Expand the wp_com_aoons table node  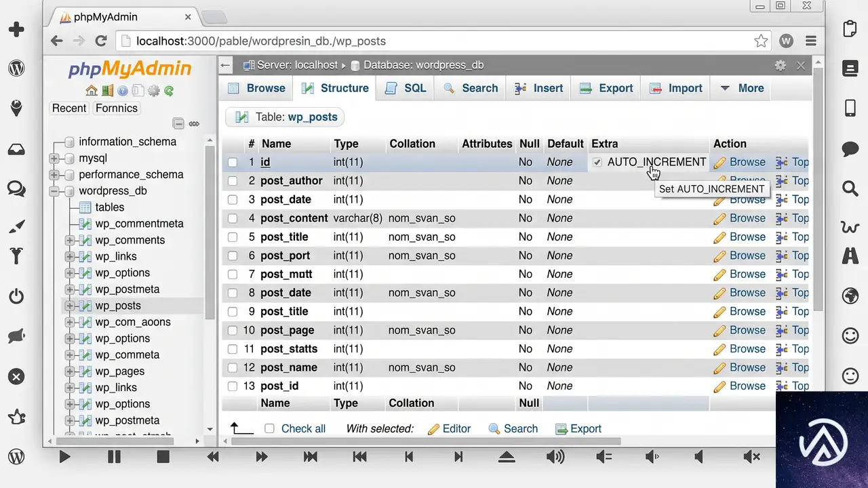(x=70, y=322)
